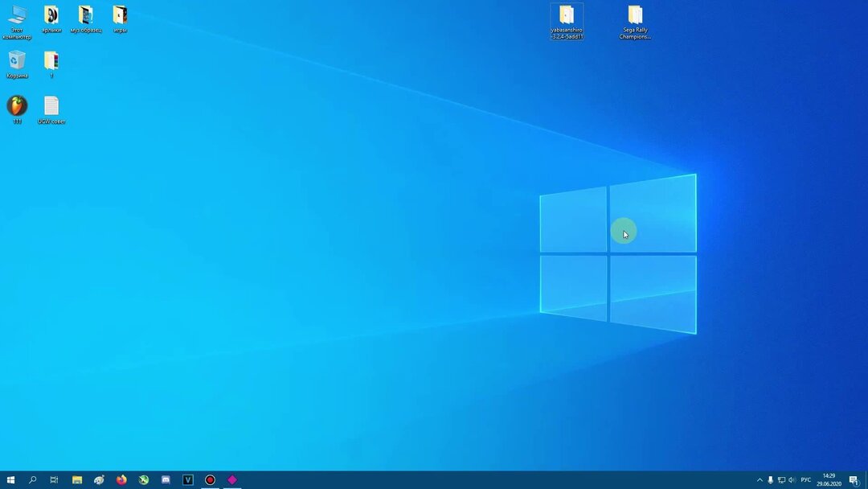The image size is (868, 489).
Task: Open taskbar search magnifier
Action: click(33, 479)
